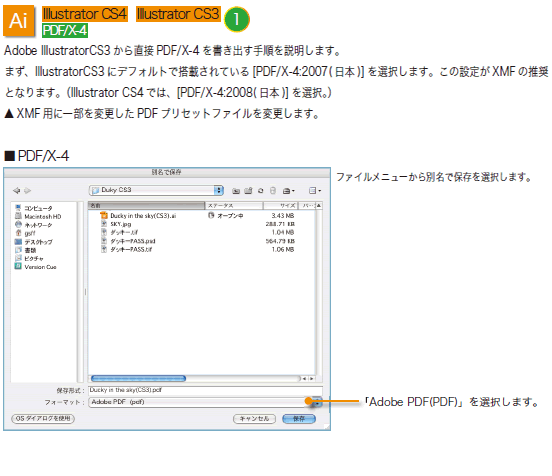Click the 保存 button
The width and height of the screenshot is (552, 476).
[x=299, y=419]
